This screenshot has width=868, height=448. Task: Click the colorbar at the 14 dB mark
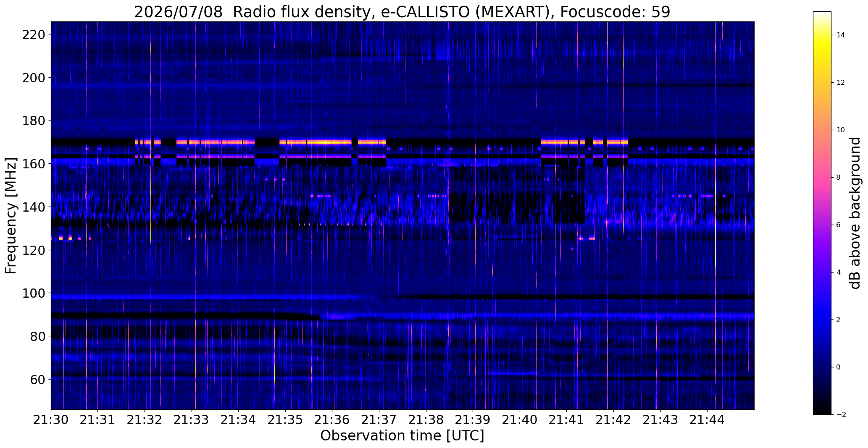(x=822, y=35)
